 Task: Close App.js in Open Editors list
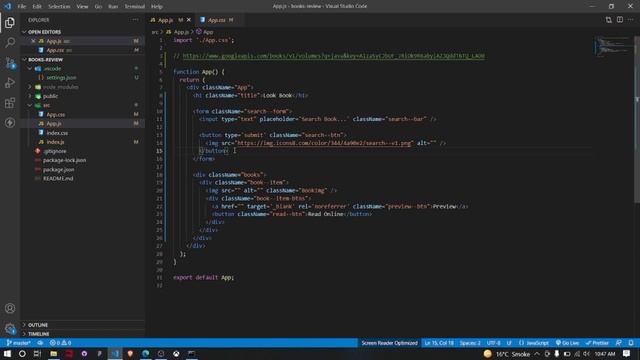coord(33,41)
